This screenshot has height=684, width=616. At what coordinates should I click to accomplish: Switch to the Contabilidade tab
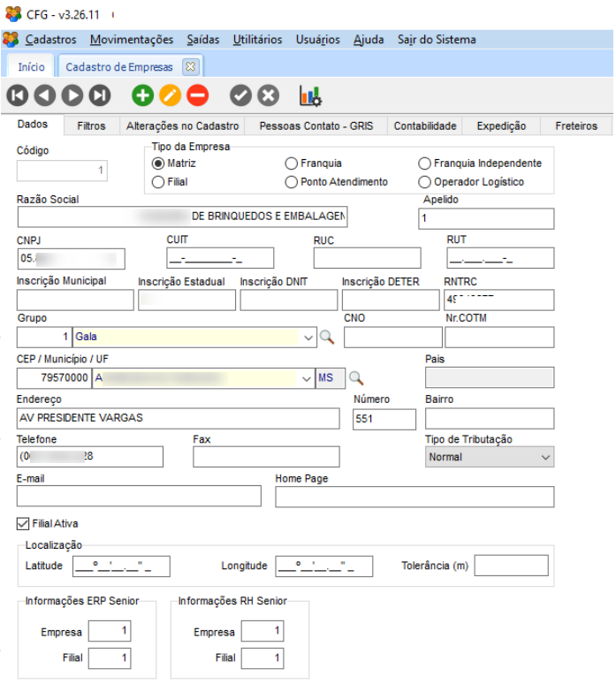click(x=425, y=126)
